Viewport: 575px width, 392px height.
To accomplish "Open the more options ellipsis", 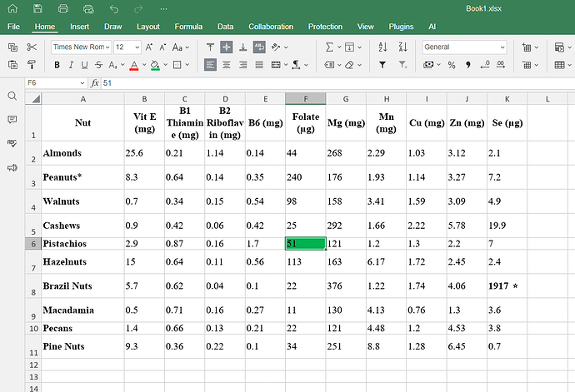I will [x=163, y=9].
